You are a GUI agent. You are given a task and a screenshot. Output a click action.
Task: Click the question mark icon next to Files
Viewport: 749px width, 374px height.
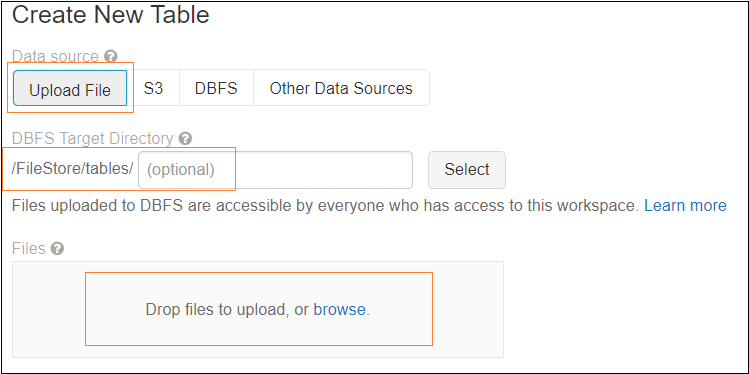(57, 249)
